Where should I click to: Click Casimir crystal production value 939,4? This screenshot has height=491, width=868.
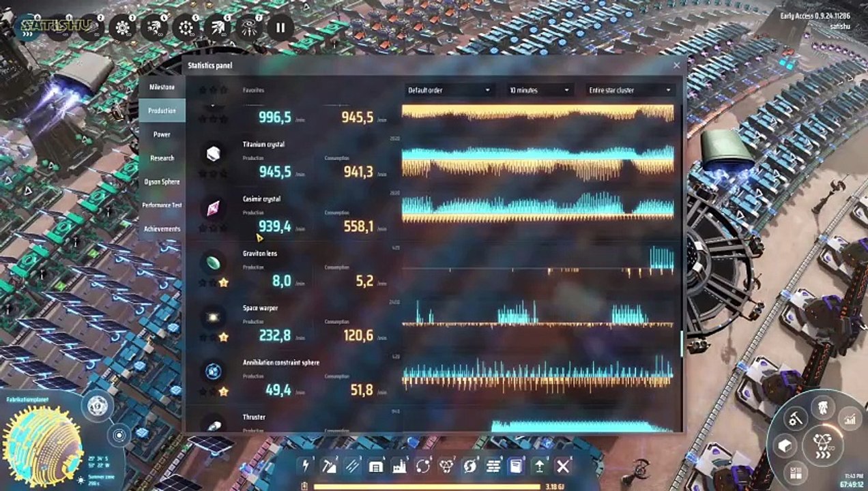[x=275, y=226]
